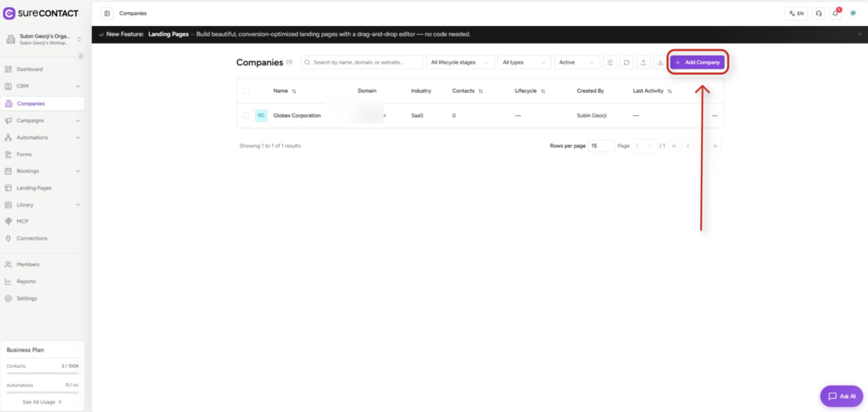This screenshot has width=868, height=412.
Task: Sort by the Last Activity column arrows
Action: pyautogui.click(x=669, y=91)
